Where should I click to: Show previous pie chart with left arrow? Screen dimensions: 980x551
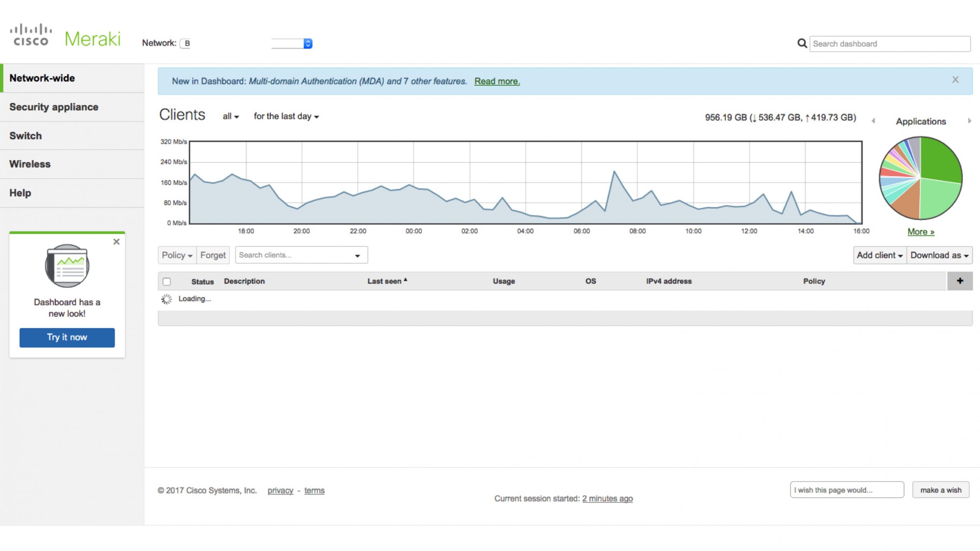click(x=873, y=121)
